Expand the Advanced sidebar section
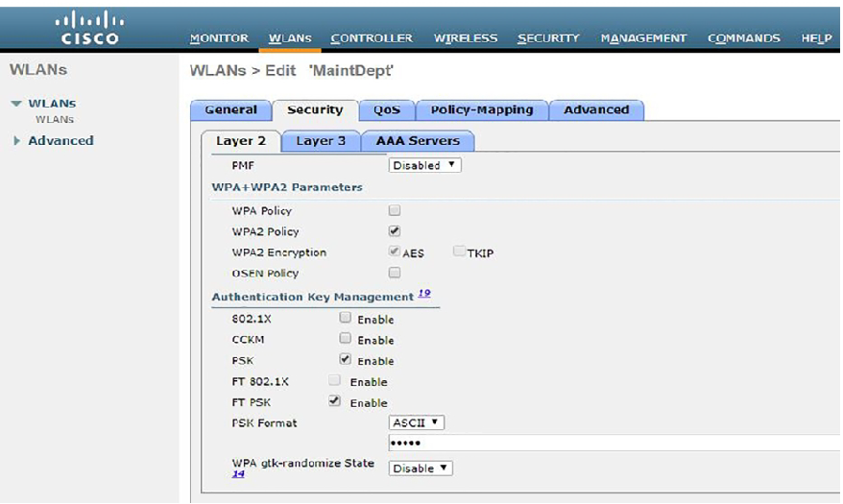843x504 pixels. [x=16, y=141]
